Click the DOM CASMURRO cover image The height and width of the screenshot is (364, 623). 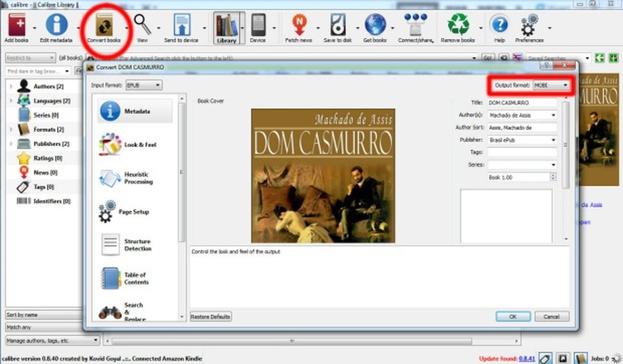click(323, 175)
